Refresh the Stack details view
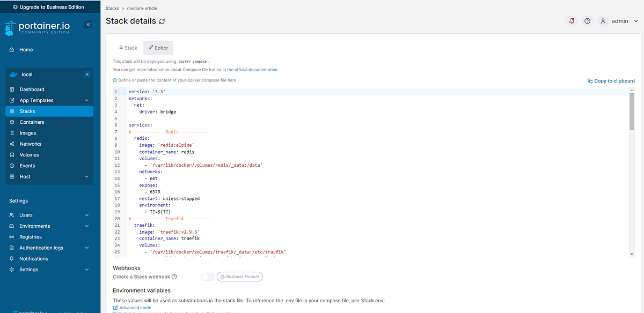644x313 pixels. click(162, 21)
